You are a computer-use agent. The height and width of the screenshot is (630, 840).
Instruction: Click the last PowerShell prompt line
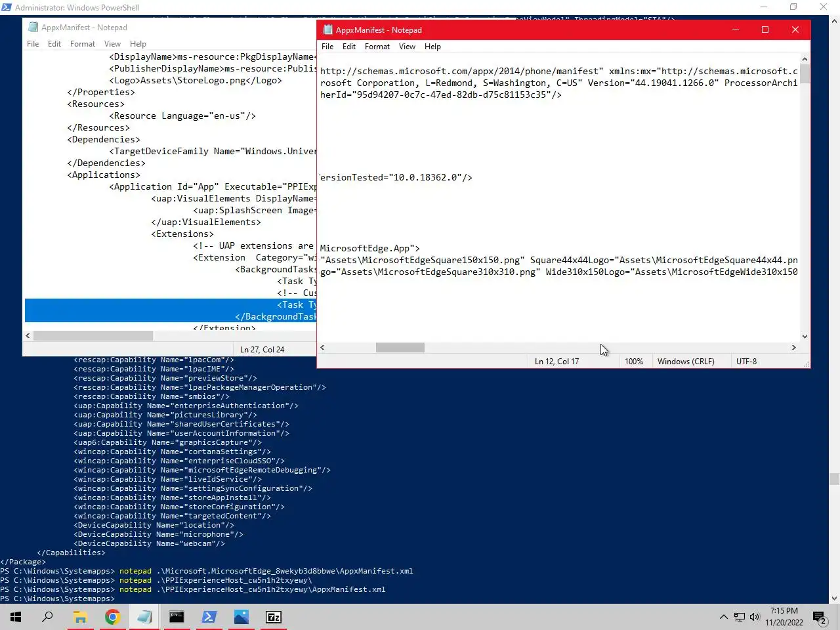pos(58,598)
